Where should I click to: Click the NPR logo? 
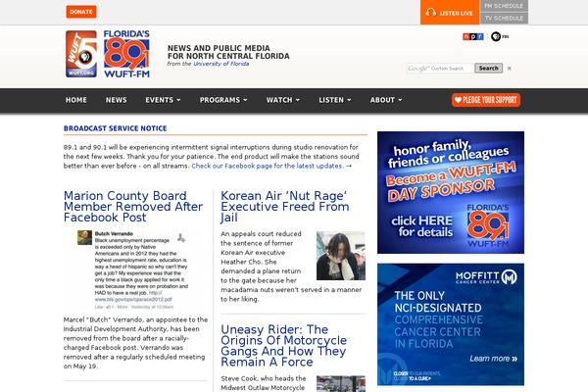tap(473, 36)
